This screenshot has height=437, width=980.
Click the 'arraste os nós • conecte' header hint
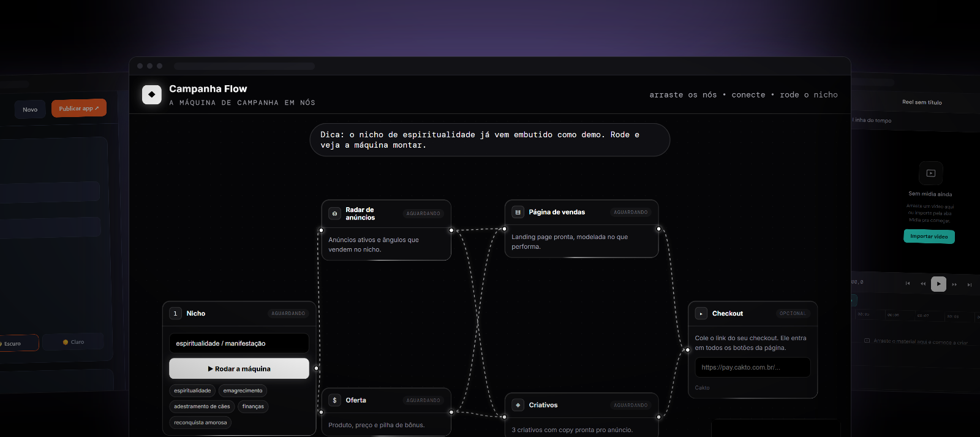(744, 95)
